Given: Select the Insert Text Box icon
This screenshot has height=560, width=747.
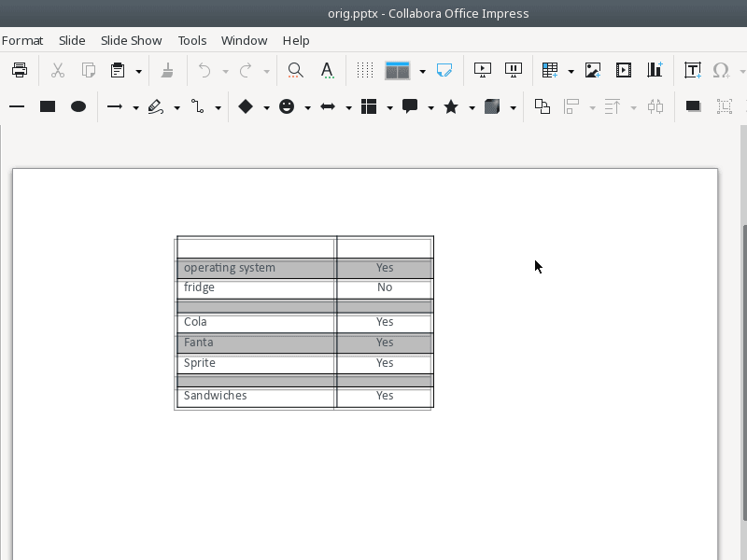Looking at the screenshot, I should tap(692, 69).
